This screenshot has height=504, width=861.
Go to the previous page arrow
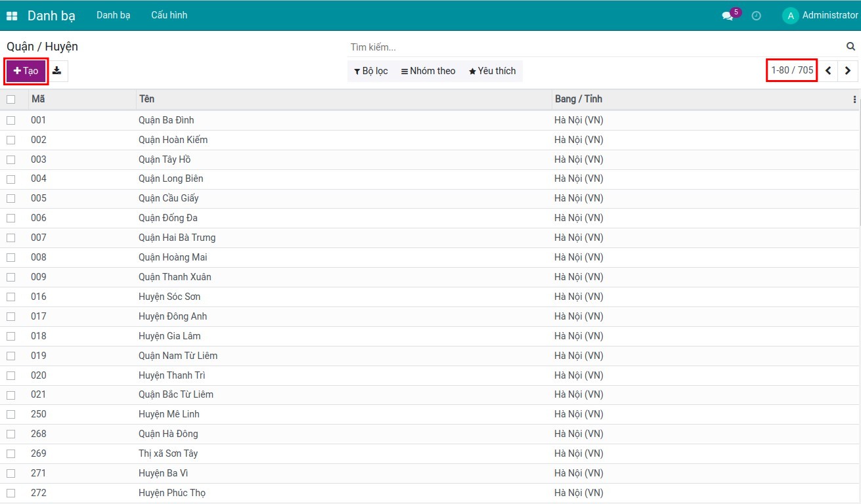pos(828,71)
